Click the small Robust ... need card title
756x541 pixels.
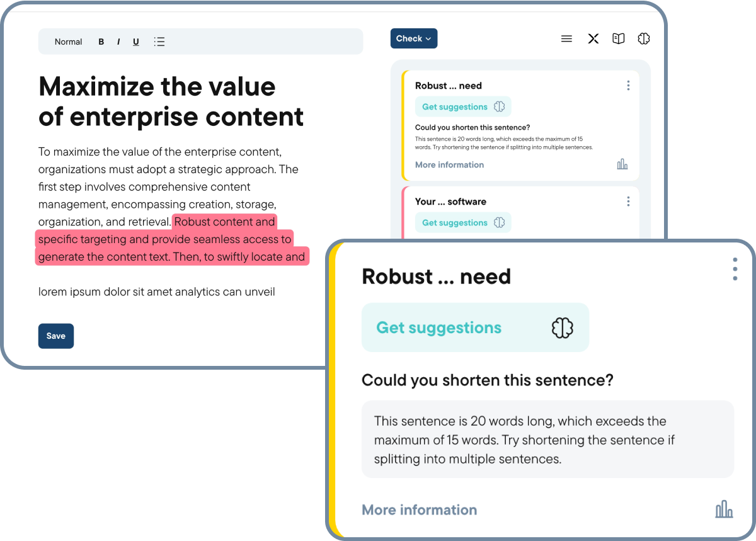[x=449, y=86]
